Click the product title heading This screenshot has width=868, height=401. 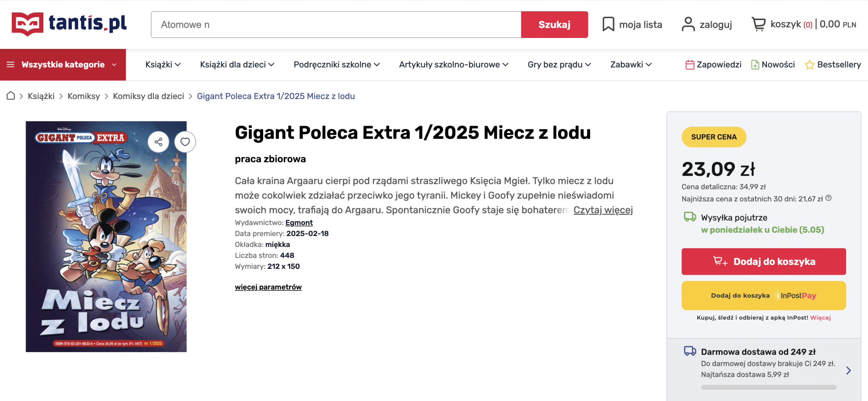413,133
